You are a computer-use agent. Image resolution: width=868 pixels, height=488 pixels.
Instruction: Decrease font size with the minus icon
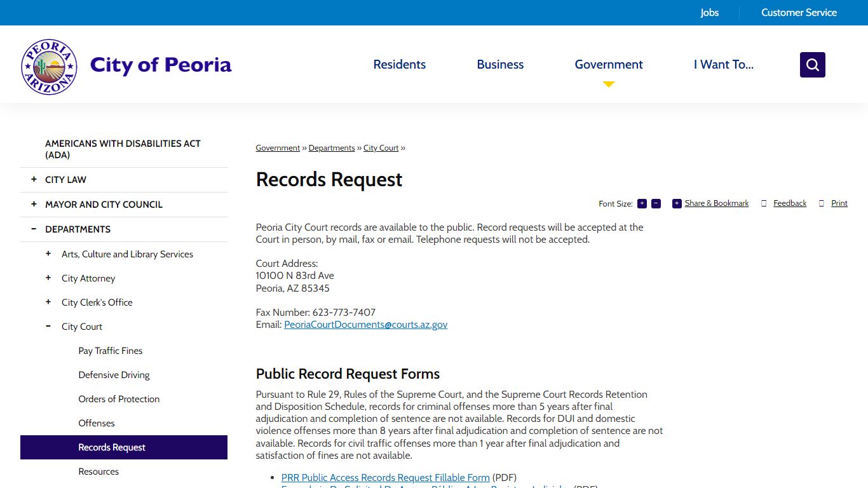pyautogui.click(x=656, y=203)
